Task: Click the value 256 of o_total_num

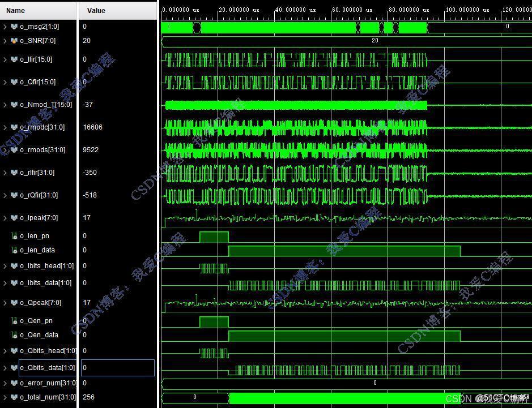Action: [x=88, y=397]
